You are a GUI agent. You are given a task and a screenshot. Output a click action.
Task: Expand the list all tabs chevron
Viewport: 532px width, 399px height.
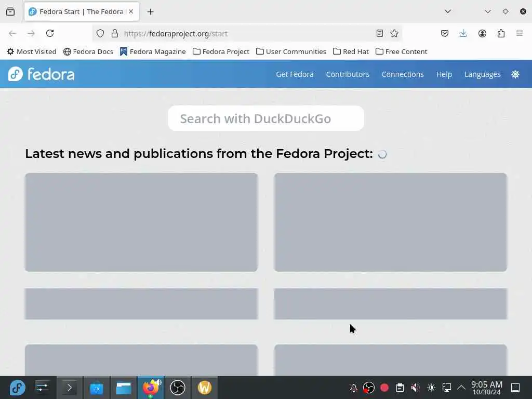[447, 11]
